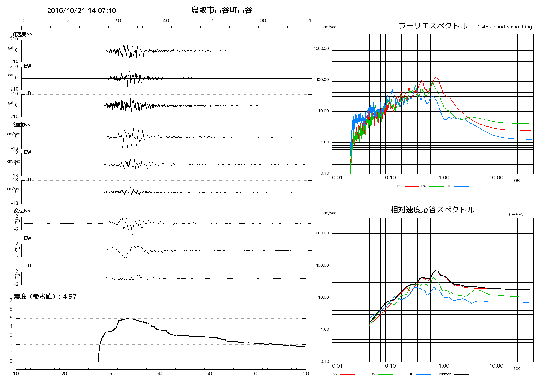555x392 pixels.
Task: Click the 0.01 tick under the Fourier chart
Action: coord(337,178)
